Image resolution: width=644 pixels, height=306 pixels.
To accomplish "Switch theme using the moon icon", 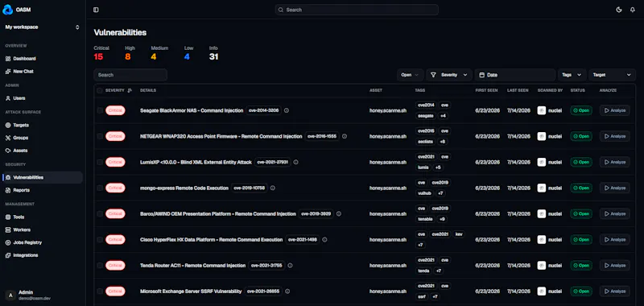I will click(619, 10).
